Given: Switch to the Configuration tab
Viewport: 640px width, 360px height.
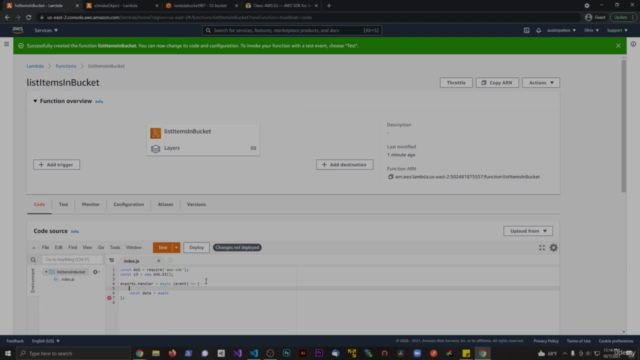Looking at the screenshot, I should tap(129, 204).
